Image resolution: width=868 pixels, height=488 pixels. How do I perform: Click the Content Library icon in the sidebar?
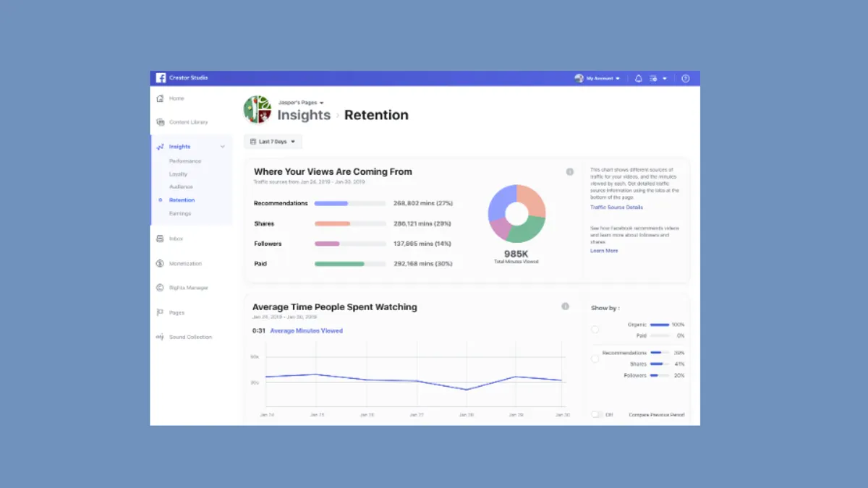pyautogui.click(x=160, y=122)
